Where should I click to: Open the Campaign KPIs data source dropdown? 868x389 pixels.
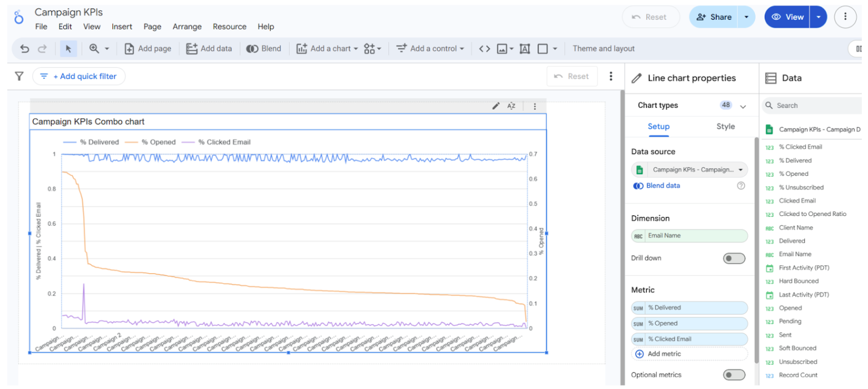click(x=690, y=170)
